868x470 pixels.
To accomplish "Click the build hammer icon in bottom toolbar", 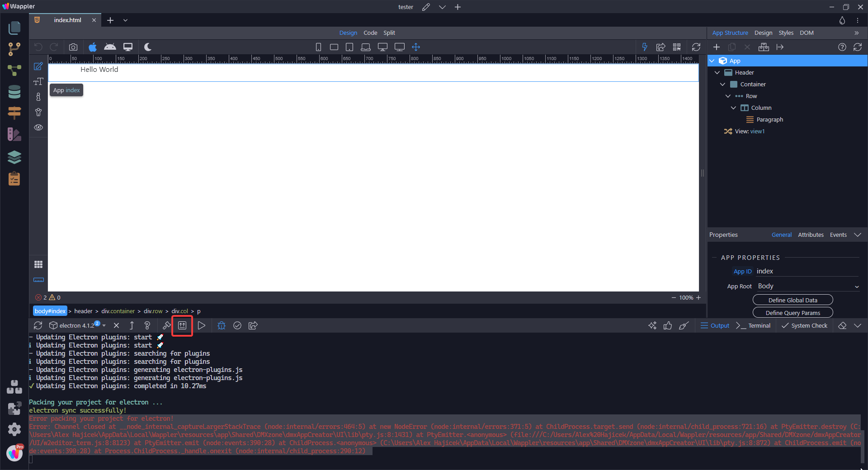I will coord(167,325).
